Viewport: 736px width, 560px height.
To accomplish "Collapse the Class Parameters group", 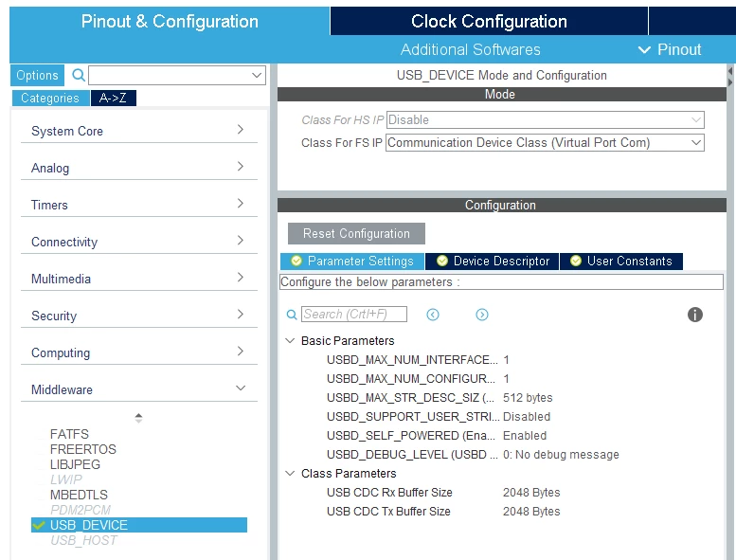I will point(290,474).
